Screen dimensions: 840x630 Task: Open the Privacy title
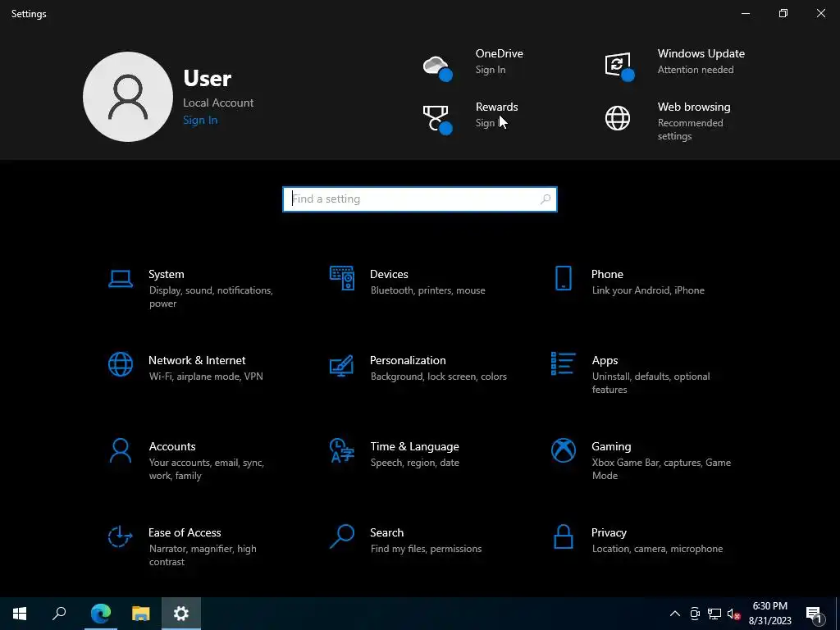[x=609, y=533]
